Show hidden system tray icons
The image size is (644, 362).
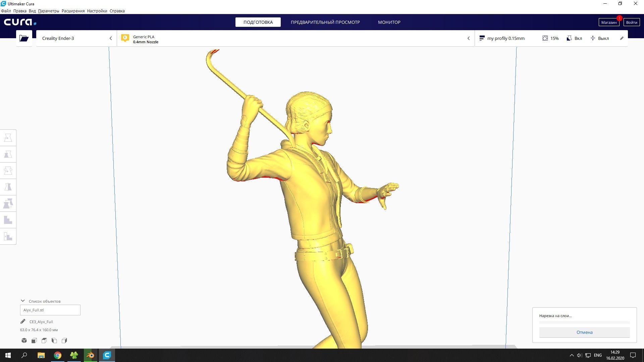pyautogui.click(x=572, y=355)
